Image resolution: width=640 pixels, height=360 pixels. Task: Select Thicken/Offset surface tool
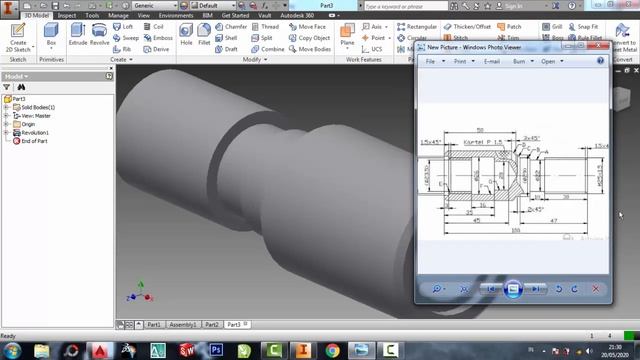467,27
